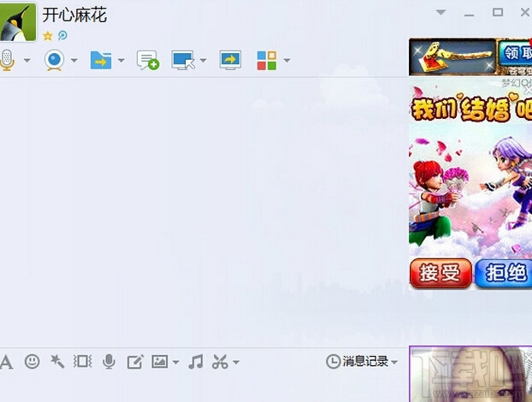Click the 领取 claim button in banner
This screenshot has height=402, width=532.
pyautogui.click(x=515, y=53)
